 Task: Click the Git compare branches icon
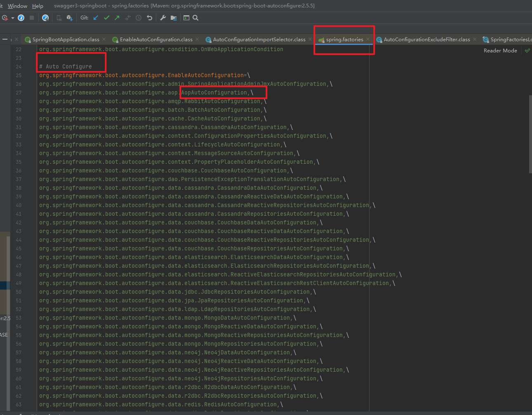pos(128,18)
